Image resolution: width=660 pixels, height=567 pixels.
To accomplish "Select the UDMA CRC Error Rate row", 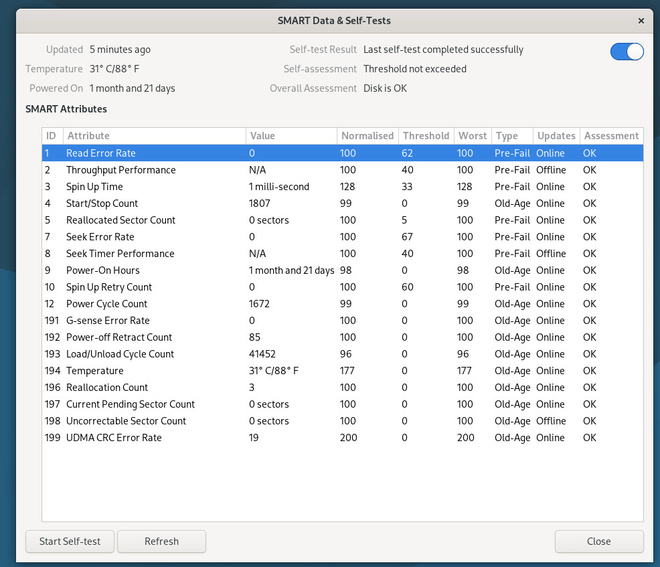I will point(342,438).
